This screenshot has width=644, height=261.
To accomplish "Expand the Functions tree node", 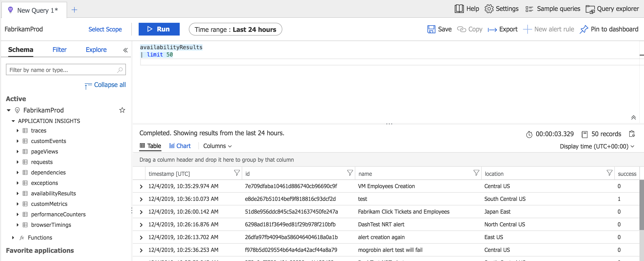I will [13, 238].
